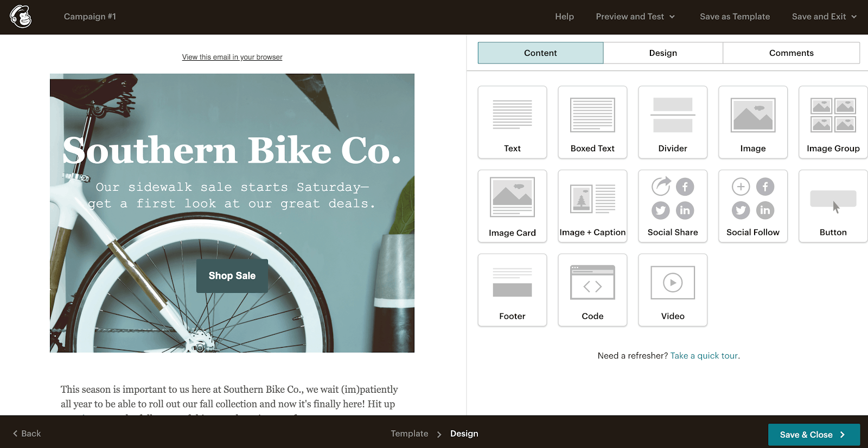
Task: Switch to the Comments tab
Action: [792, 53]
